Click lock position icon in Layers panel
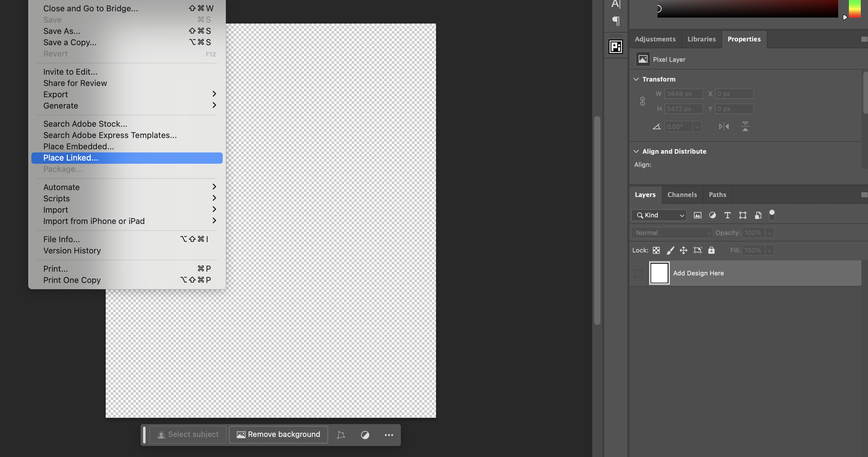This screenshot has height=457, width=868. point(683,250)
